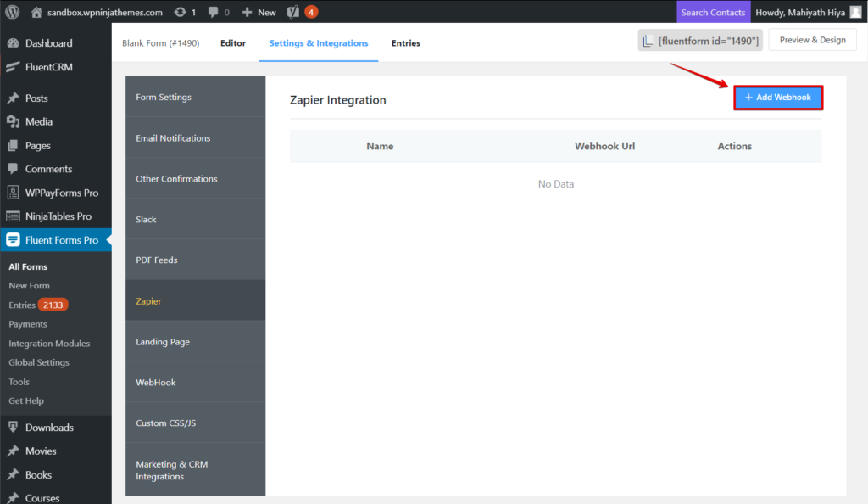Viewport: 868px width, 504px height.
Task: Click the WordPress logo in the admin bar
Action: (12, 12)
